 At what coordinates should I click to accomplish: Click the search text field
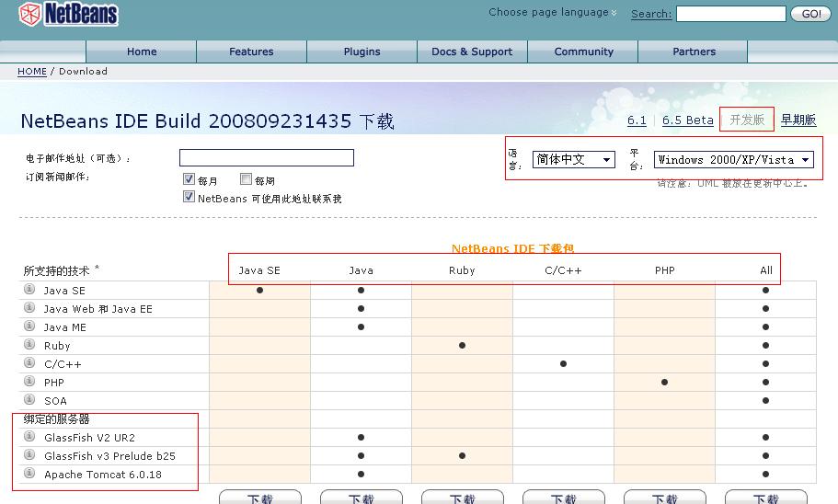coord(731,14)
